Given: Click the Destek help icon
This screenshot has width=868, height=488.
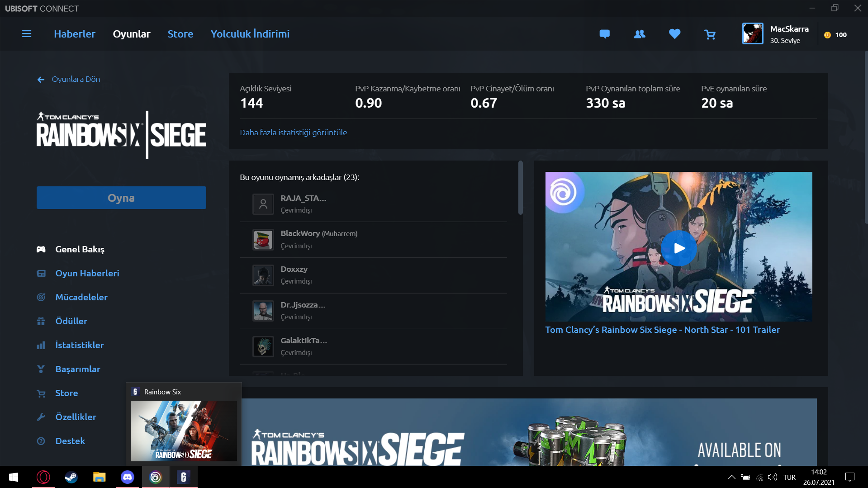Looking at the screenshot, I should [41, 441].
